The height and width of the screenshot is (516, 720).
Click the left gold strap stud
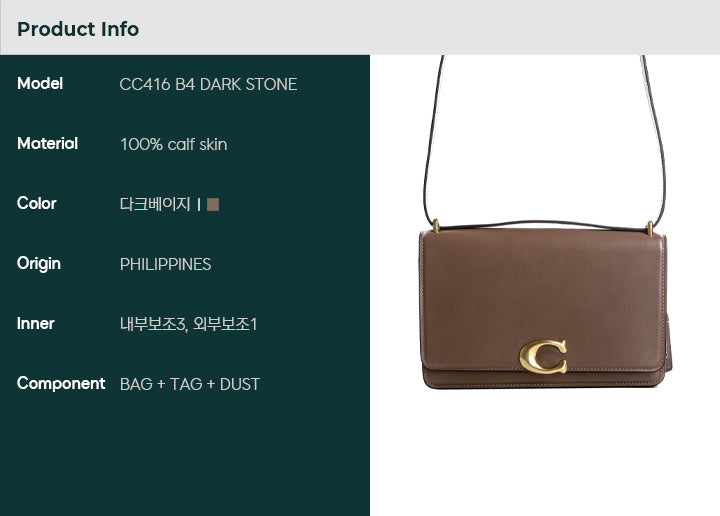[x=436, y=225]
